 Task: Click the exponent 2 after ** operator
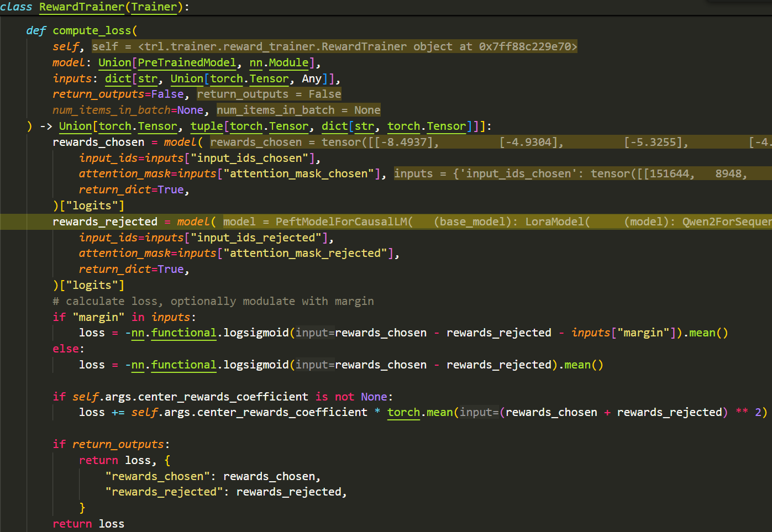coord(758,412)
